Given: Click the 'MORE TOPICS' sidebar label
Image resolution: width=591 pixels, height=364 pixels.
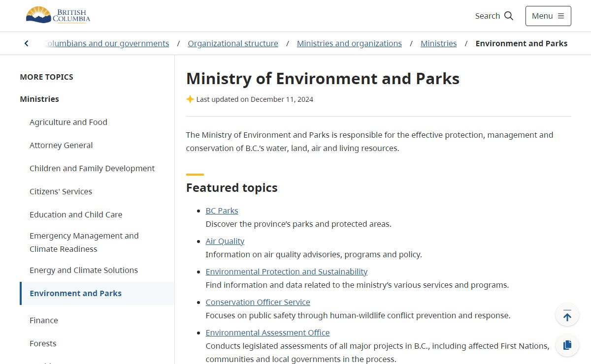Looking at the screenshot, I should pos(47,77).
